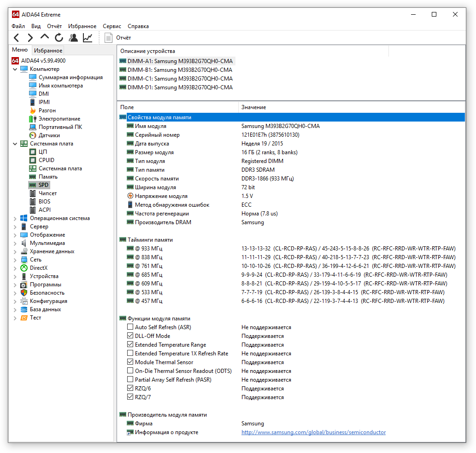Toggle Extended Temperature Range checkbox
The width and height of the screenshot is (476, 453).
(x=130, y=344)
